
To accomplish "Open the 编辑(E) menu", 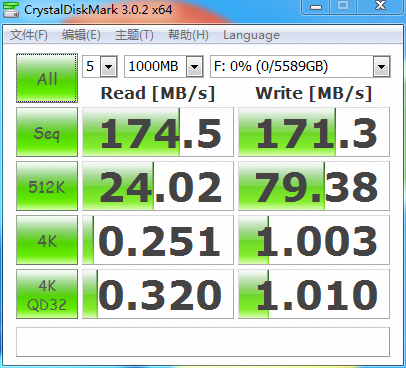I will pos(81,35).
